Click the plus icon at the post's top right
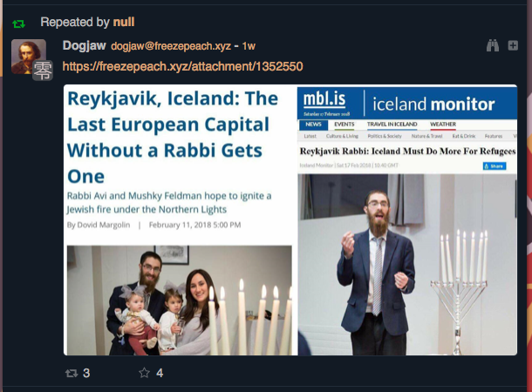 click(x=513, y=45)
